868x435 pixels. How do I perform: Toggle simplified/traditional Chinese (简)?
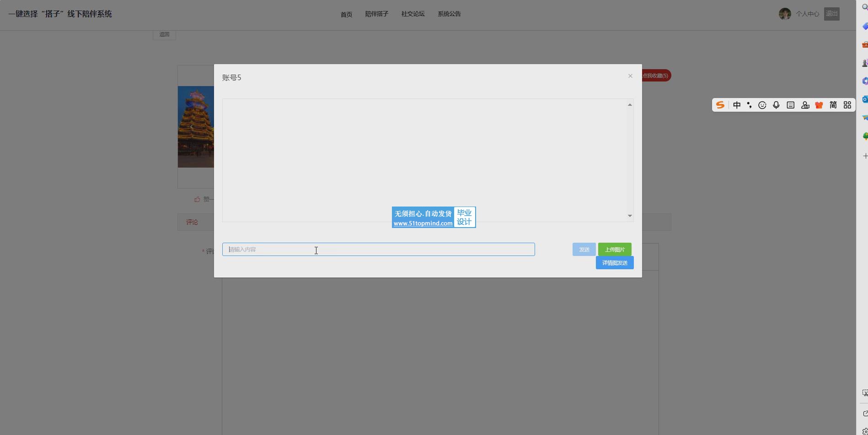pyautogui.click(x=833, y=105)
